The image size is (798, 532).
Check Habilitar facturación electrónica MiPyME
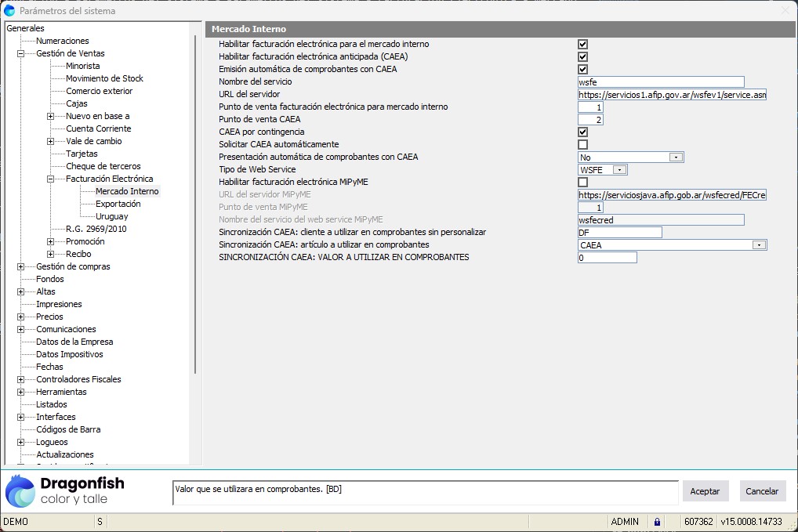582,183
